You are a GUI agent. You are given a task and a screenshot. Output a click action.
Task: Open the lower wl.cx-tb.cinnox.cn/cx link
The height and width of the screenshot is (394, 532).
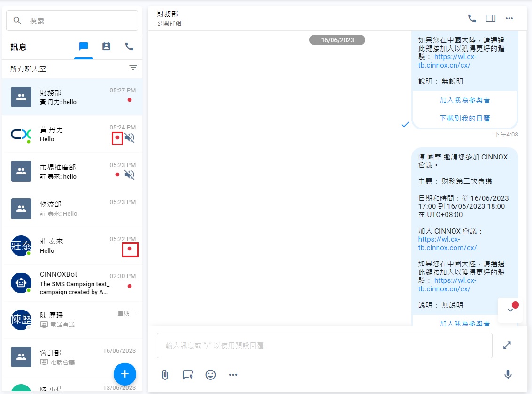click(447, 285)
